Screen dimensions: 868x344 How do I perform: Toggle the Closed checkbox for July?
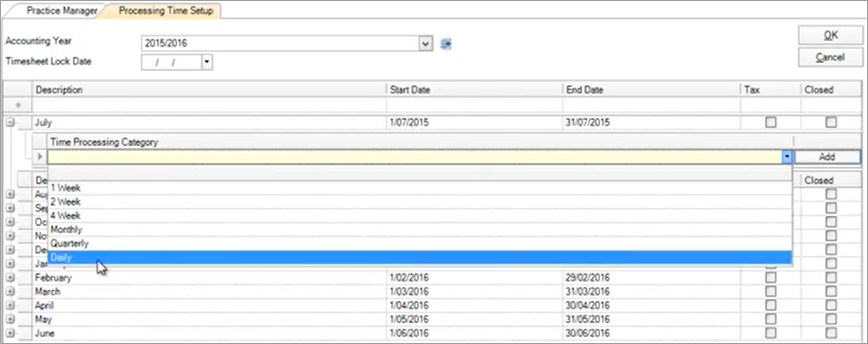coord(831,122)
